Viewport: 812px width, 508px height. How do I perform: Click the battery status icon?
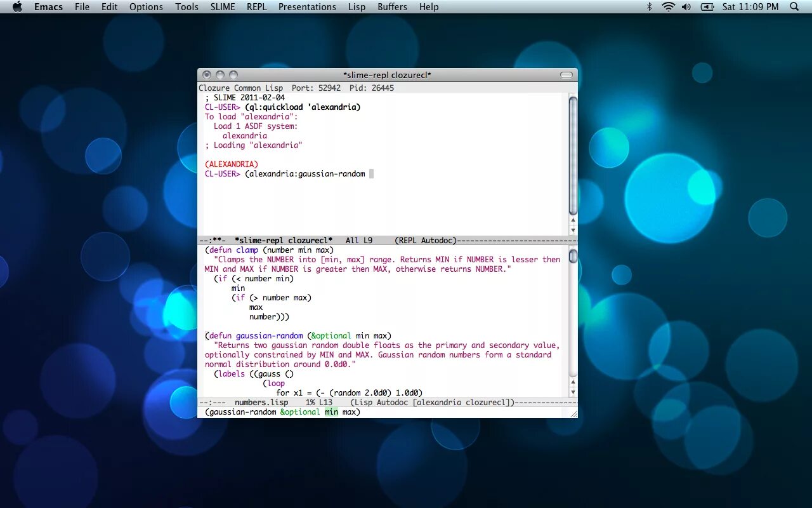click(707, 6)
